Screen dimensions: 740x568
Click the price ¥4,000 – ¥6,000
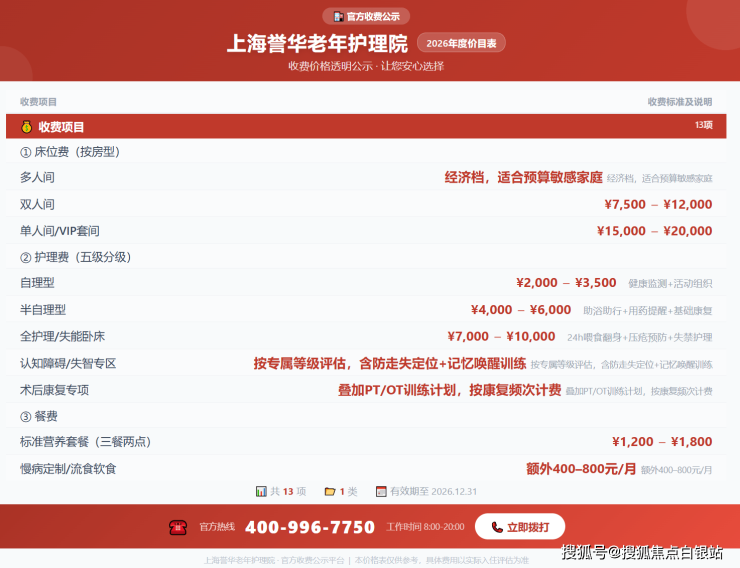521,309
